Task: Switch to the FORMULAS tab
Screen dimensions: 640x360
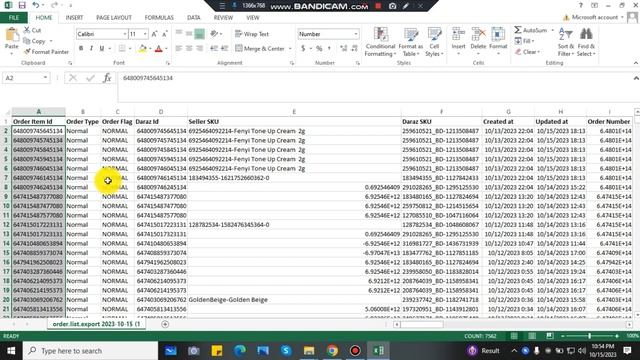Action: click(x=159, y=18)
